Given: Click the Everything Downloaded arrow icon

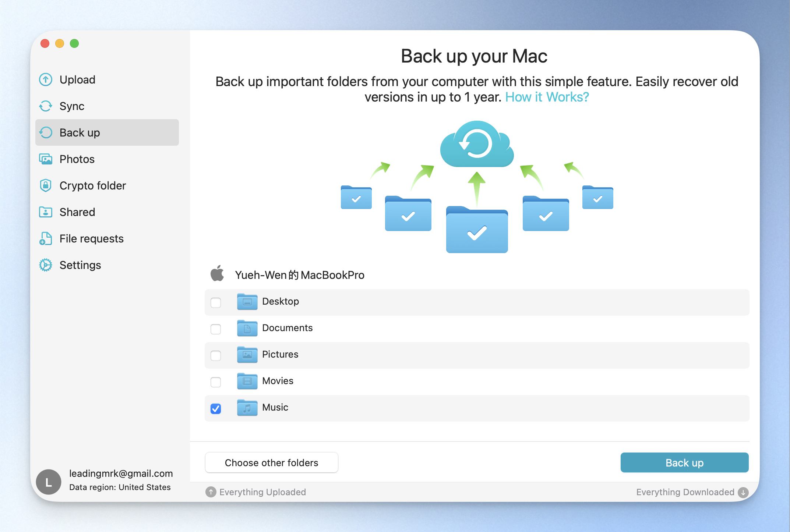Looking at the screenshot, I should pos(743,492).
